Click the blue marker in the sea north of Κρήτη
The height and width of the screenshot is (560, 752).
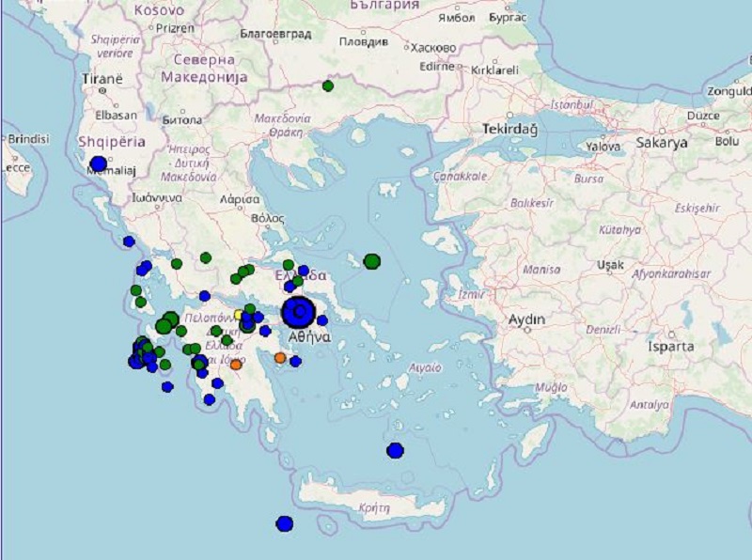click(x=395, y=450)
